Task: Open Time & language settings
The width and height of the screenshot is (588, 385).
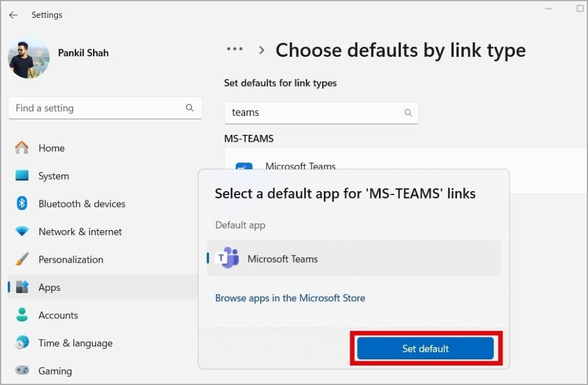Action: click(x=75, y=343)
